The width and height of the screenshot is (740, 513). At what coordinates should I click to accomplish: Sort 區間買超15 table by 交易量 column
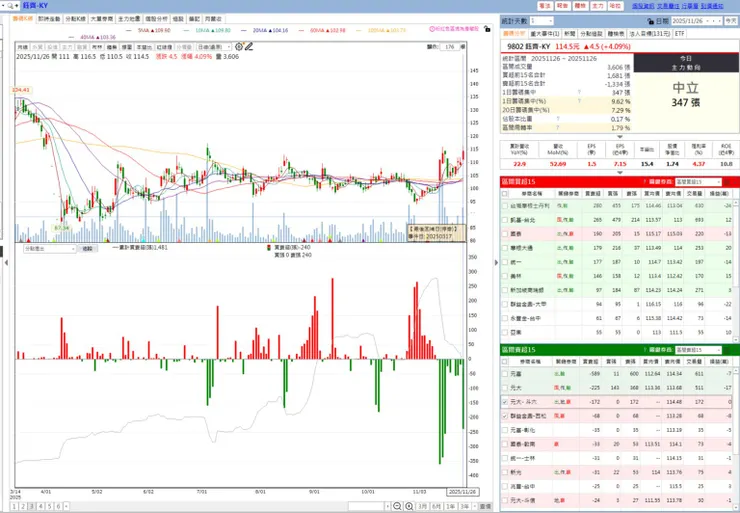(694, 193)
